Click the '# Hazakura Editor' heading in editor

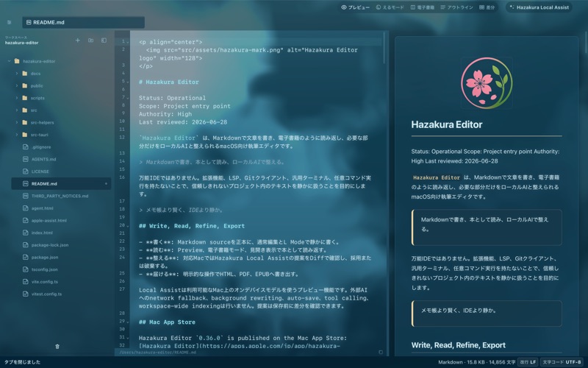[169, 82]
